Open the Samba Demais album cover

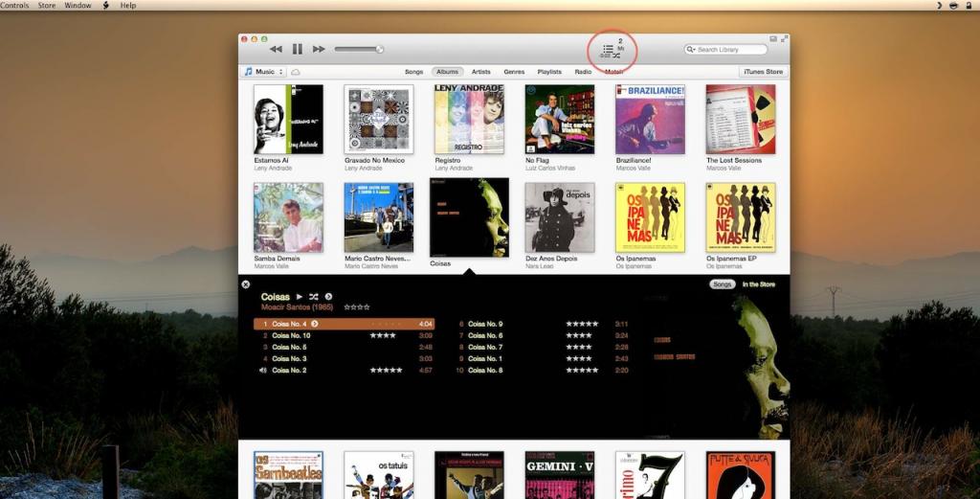pyautogui.click(x=288, y=217)
